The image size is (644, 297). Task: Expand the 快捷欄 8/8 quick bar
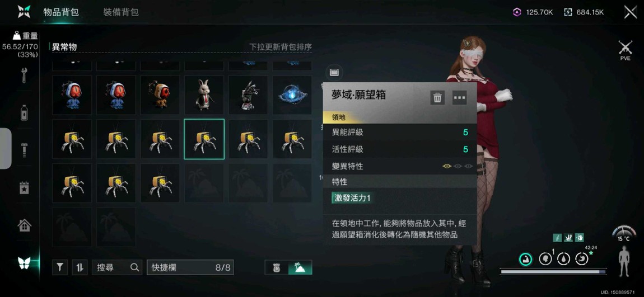(x=190, y=267)
